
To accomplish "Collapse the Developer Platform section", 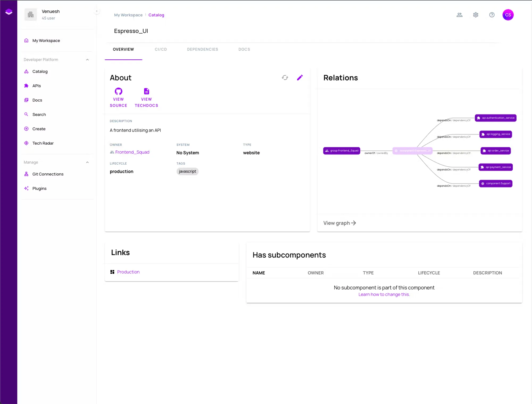I will tap(87, 60).
